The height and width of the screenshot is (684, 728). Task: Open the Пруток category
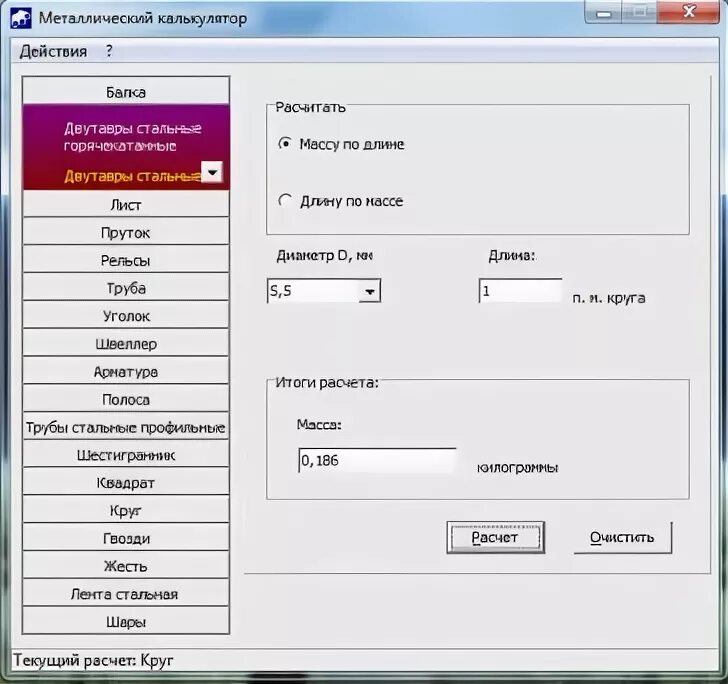coord(126,232)
